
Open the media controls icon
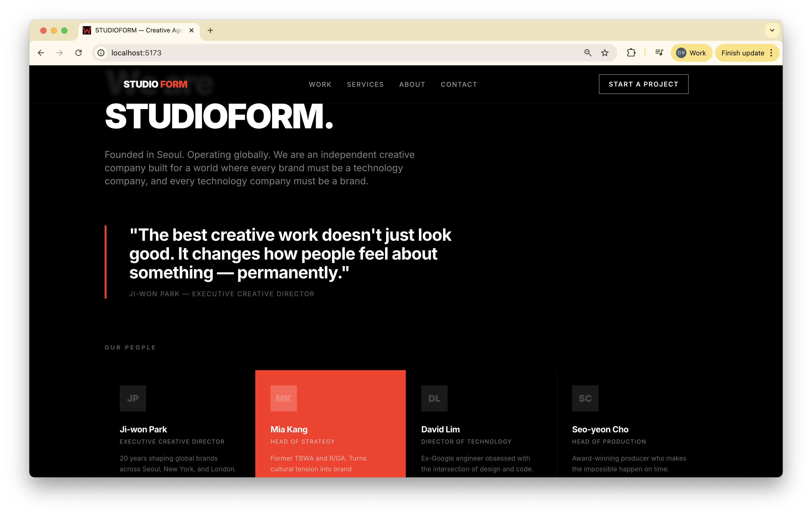[659, 53]
